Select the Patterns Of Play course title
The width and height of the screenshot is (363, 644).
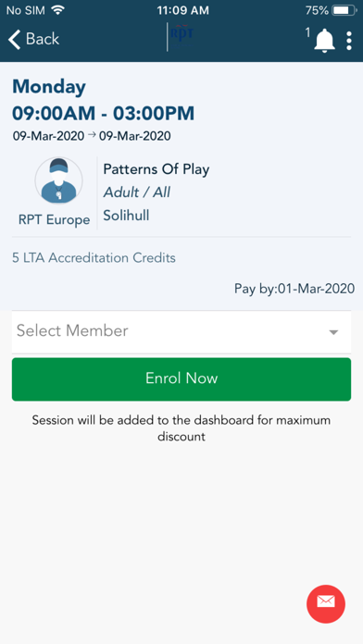156,169
